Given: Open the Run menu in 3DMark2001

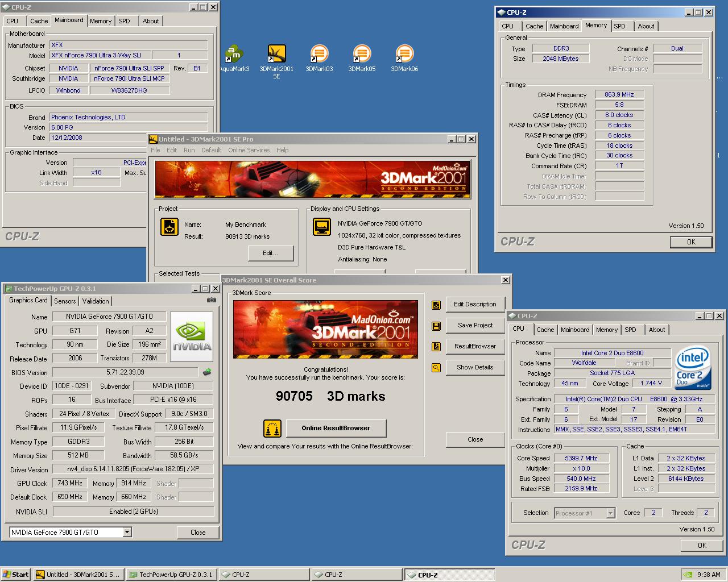Looking at the screenshot, I should pyautogui.click(x=189, y=150).
